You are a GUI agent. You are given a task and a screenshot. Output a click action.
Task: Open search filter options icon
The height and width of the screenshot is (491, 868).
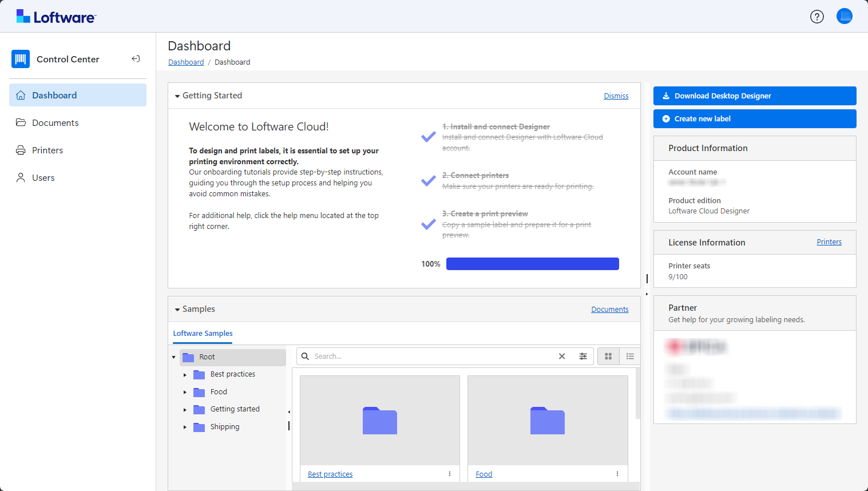click(583, 357)
